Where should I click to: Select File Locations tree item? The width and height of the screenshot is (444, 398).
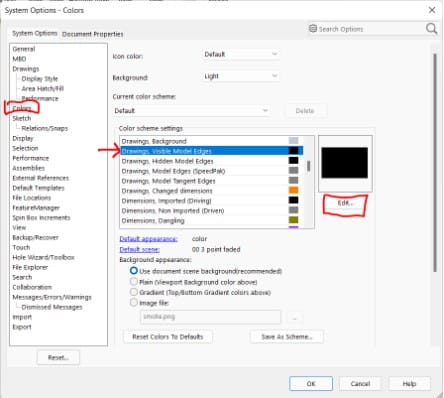coord(32,198)
